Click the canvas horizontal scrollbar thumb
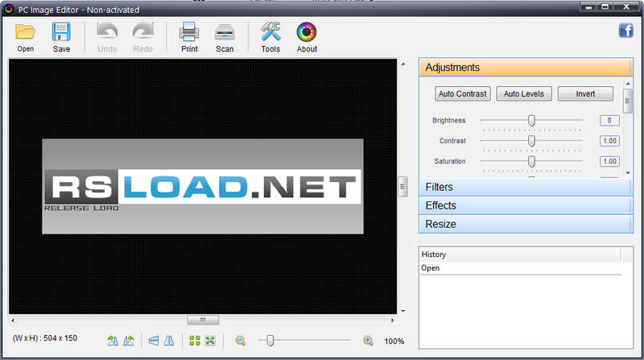This screenshot has width=644, height=360. click(x=203, y=320)
